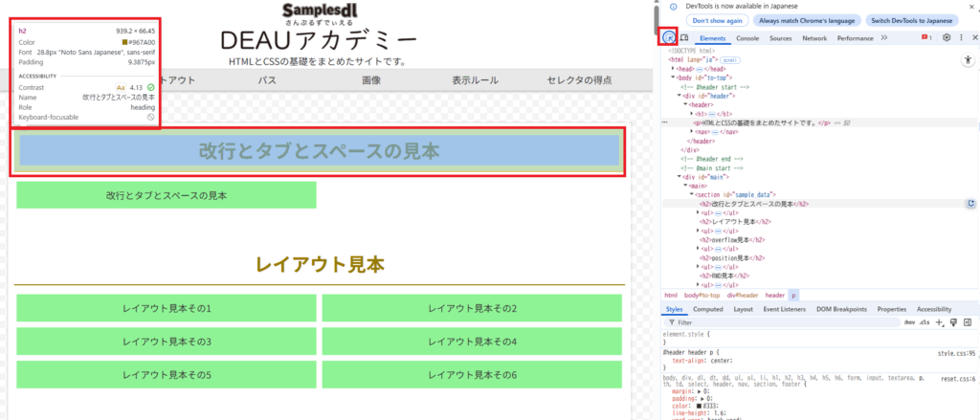Toggle the device toolbar icon
Viewport: 980px width, 420px height.
(x=684, y=37)
